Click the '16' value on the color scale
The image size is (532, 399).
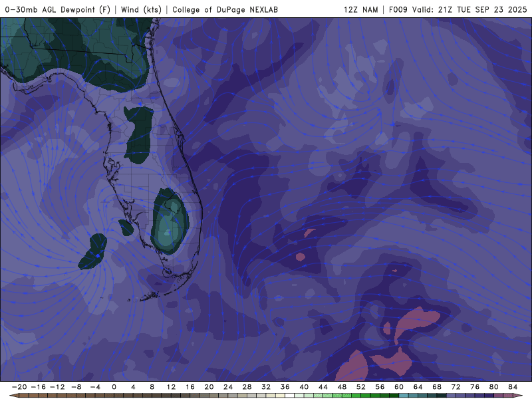pyautogui.click(x=190, y=387)
